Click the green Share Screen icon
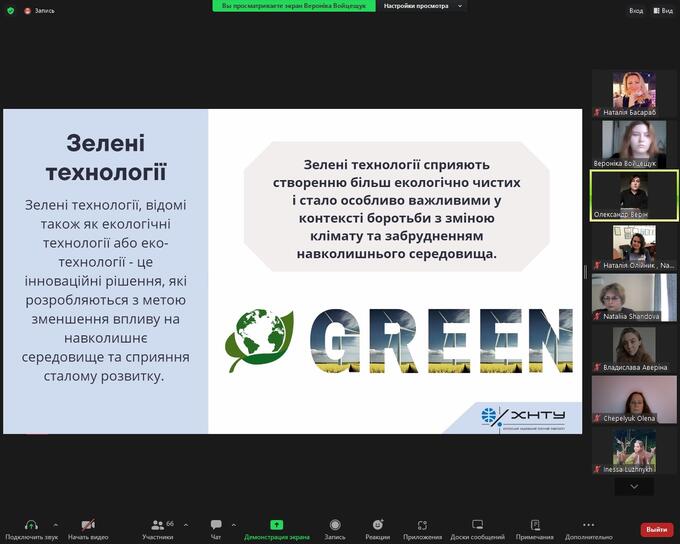 (x=277, y=525)
